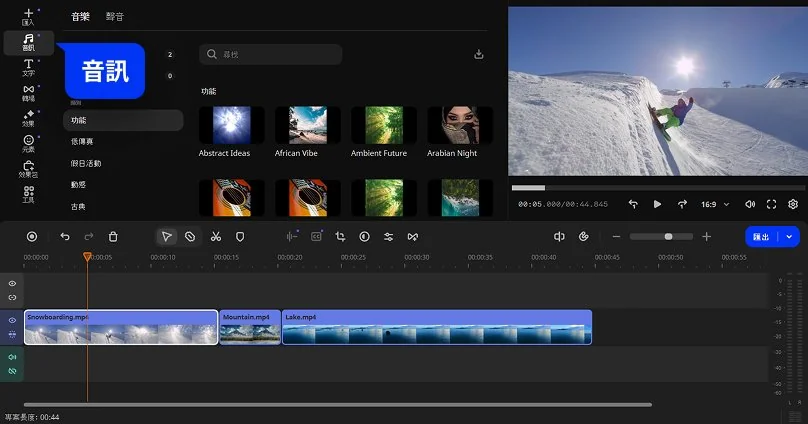Switch to the 聲音 (Sound) tab
The image size is (808, 424).
pyautogui.click(x=115, y=16)
